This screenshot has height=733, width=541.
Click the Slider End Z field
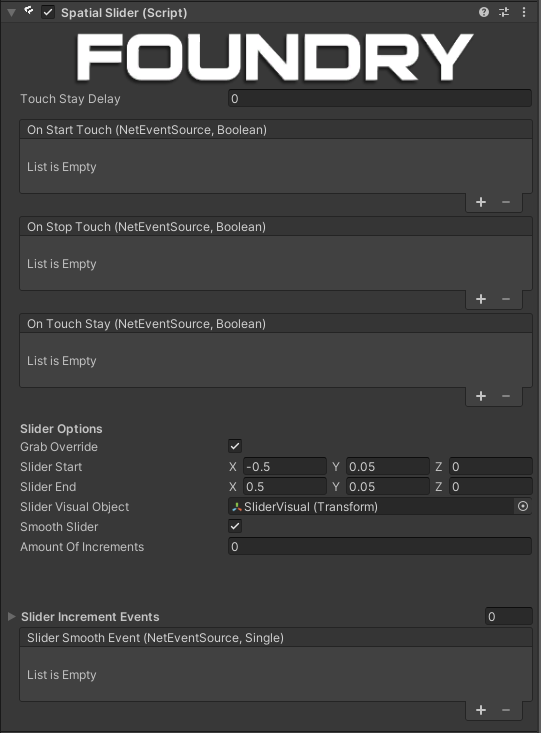coord(491,487)
